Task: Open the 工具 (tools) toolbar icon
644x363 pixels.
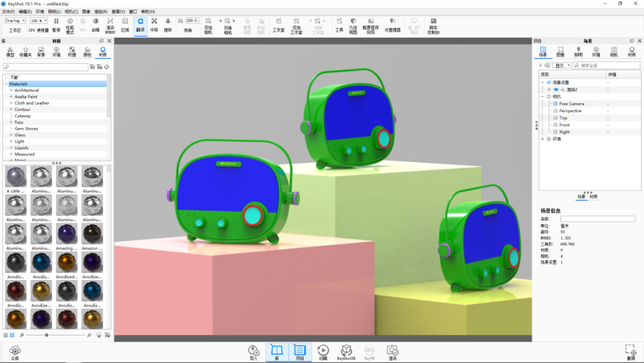Action: coord(339,25)
